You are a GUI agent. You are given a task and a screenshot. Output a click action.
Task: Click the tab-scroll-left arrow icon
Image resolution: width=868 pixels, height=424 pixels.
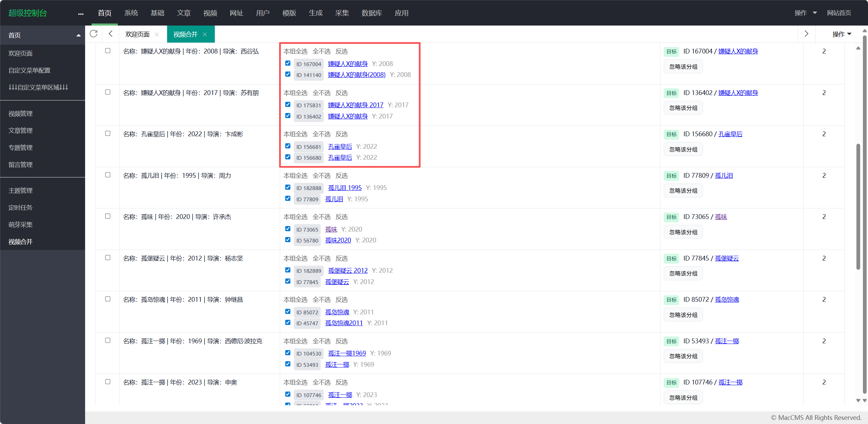click(x=110, y=34)
